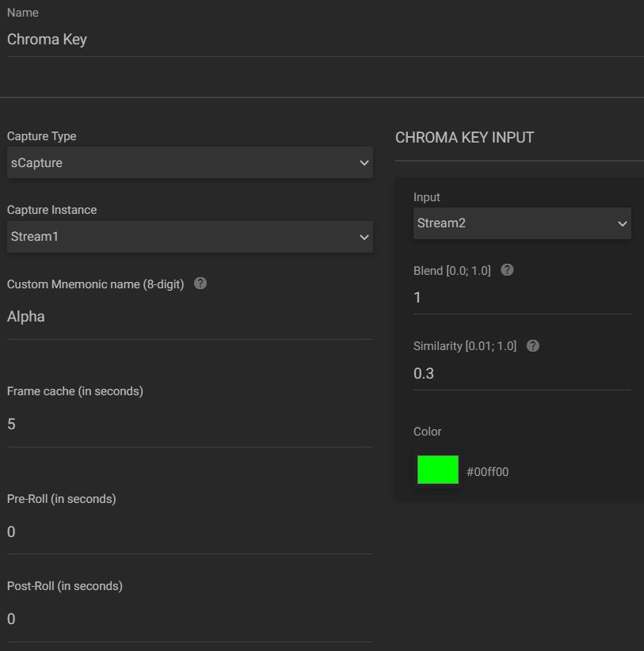The width and height of the screenshot is (644, 651).
Task: Click the Alpha mnemonic name field
Action: coord(190,317)
